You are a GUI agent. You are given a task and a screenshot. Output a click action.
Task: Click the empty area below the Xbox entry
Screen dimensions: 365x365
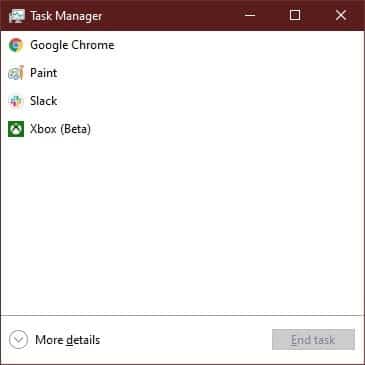pos(182,227)
